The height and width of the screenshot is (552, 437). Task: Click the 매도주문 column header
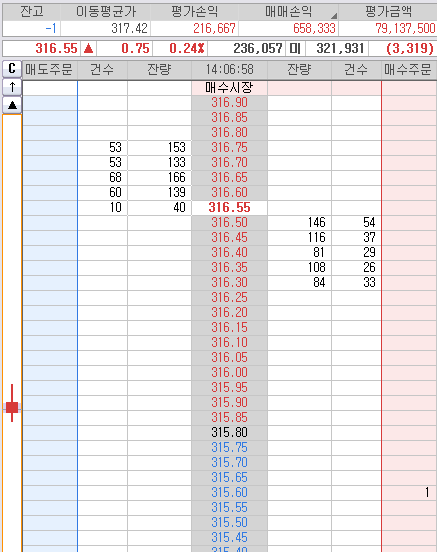coord(50,69)
